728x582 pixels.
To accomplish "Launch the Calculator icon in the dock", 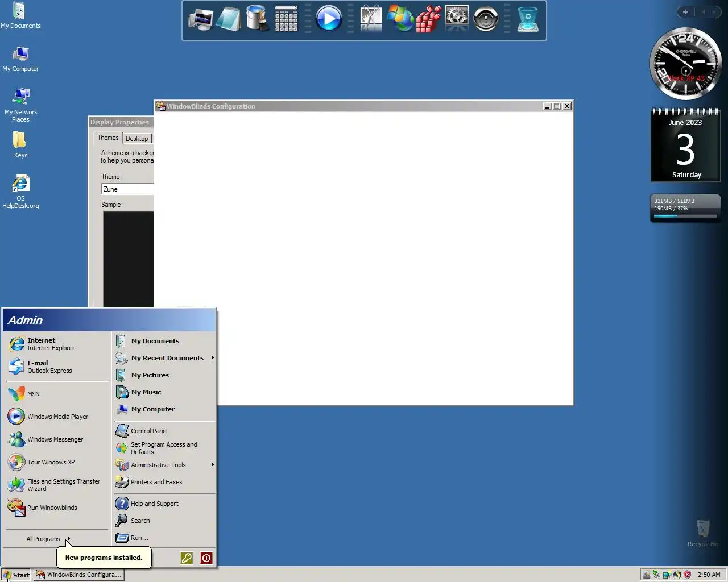I will pyautogui.click(x=286, y=19).
